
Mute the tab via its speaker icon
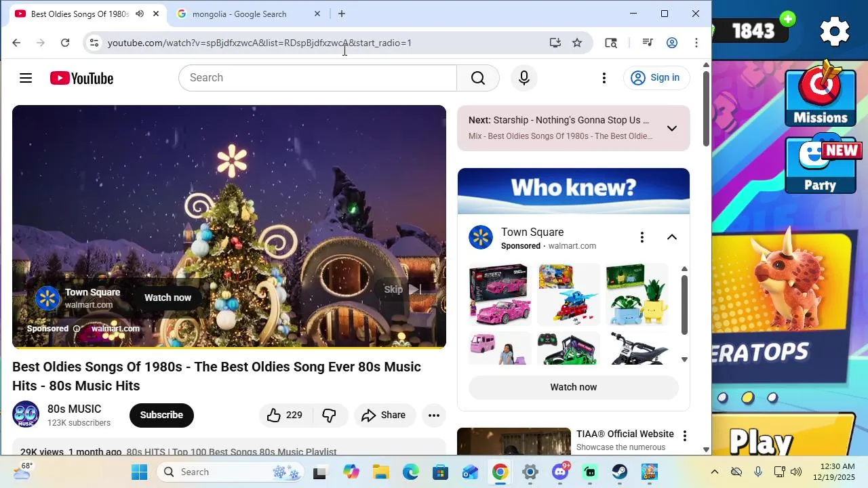140,14
